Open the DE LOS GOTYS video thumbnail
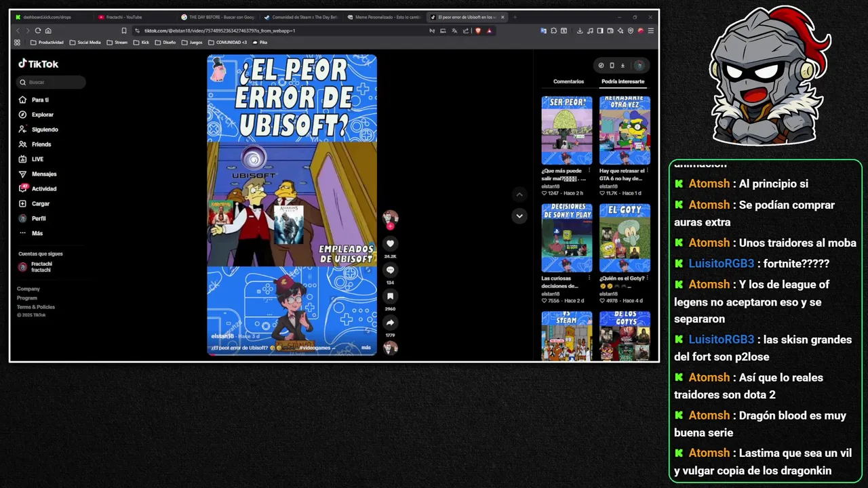 click(x=625, y=336)
